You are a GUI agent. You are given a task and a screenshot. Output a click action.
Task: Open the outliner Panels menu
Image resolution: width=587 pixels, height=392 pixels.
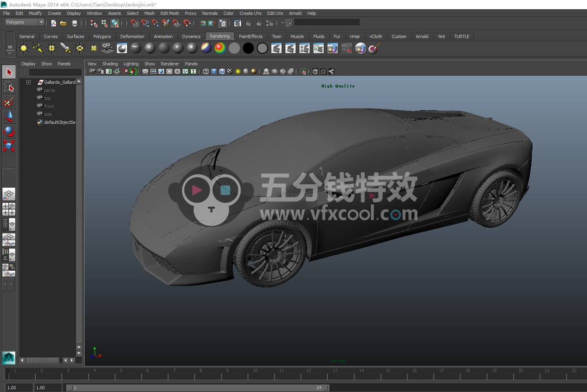point(64,64)
